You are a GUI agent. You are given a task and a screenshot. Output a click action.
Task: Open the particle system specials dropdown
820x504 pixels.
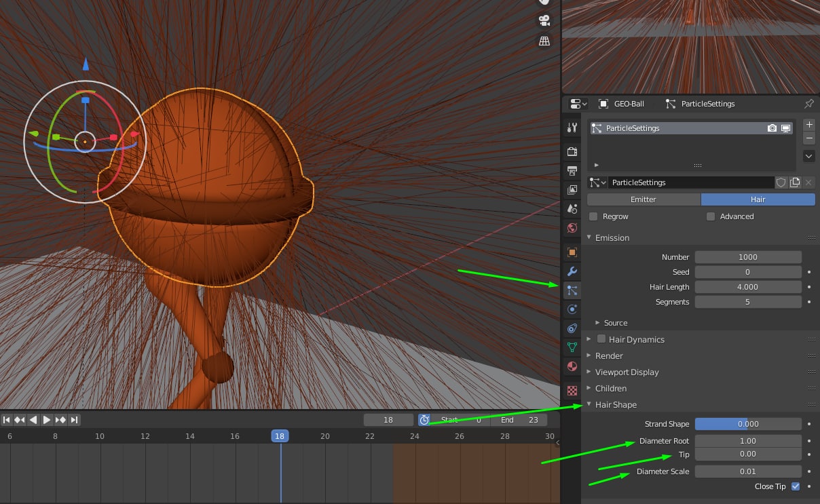point(809,156)
